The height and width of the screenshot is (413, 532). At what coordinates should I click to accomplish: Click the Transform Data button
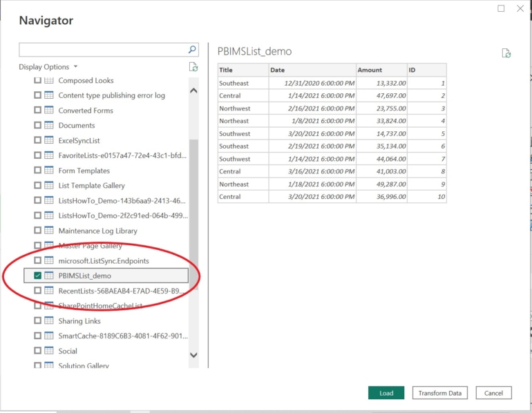click(x=440, y=393)
